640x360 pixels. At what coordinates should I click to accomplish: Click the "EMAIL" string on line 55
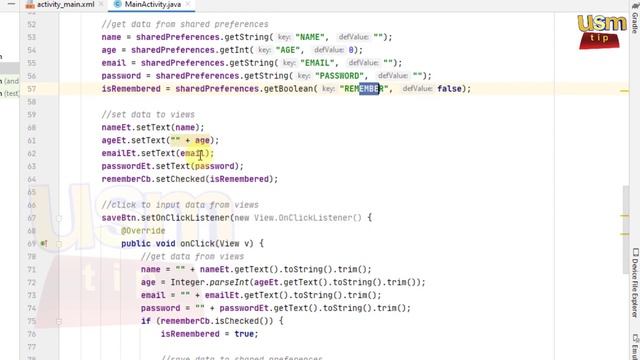point(317,63)
